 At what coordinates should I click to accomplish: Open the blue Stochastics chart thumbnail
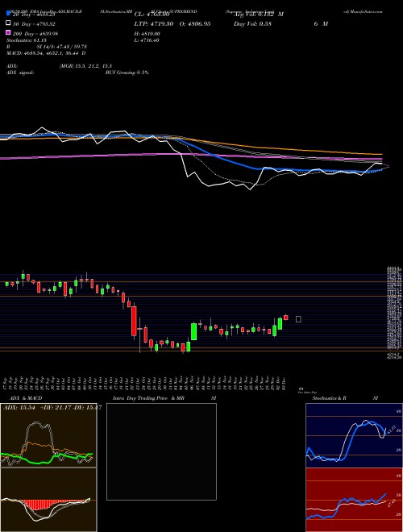354,435
